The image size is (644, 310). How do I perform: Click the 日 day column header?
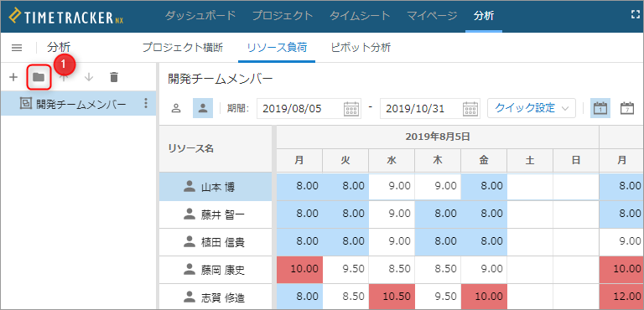[576, 161]
